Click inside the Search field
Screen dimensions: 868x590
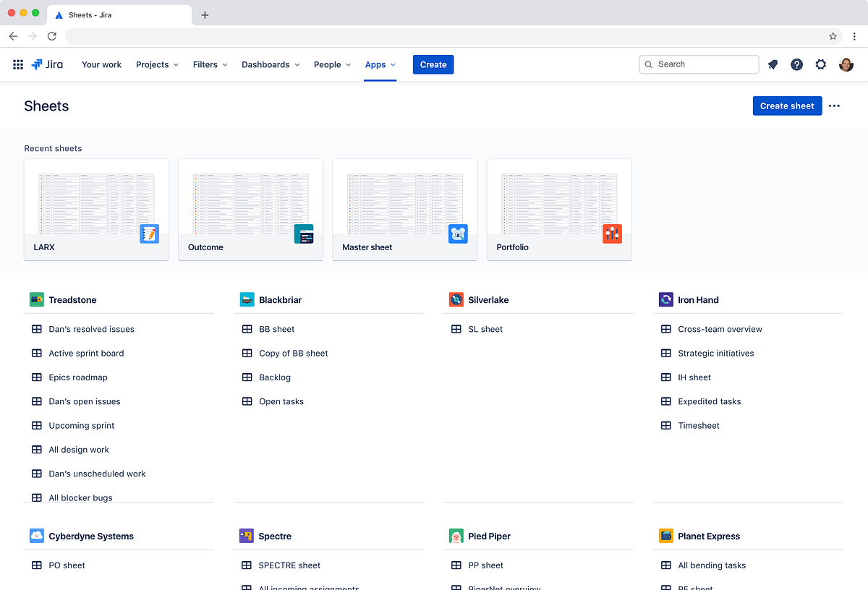[x=698, y=64]
